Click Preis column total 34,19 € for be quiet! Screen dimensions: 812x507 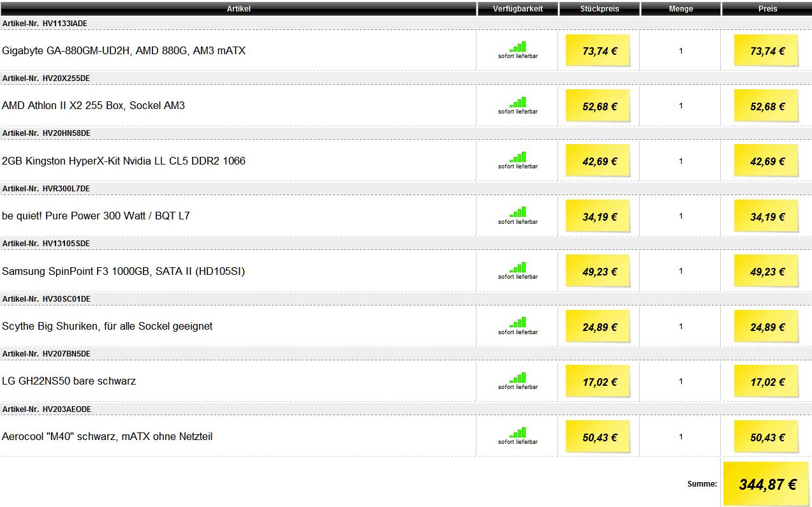pyautogui.click(x=766, y=216)
